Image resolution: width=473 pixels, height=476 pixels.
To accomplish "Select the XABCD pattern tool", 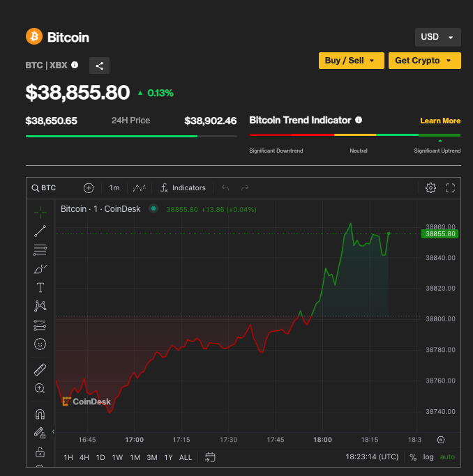I will pyautogui.click(x=40, y=307).
